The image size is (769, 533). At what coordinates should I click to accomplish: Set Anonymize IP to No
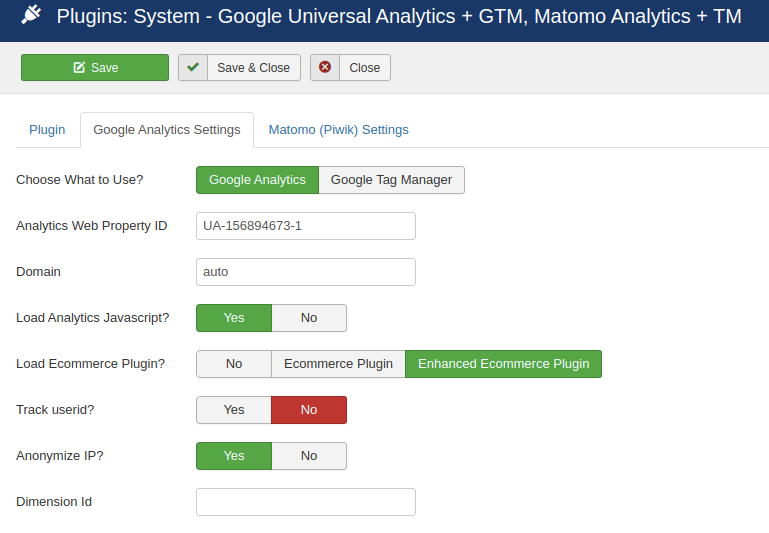click(309, 456)
